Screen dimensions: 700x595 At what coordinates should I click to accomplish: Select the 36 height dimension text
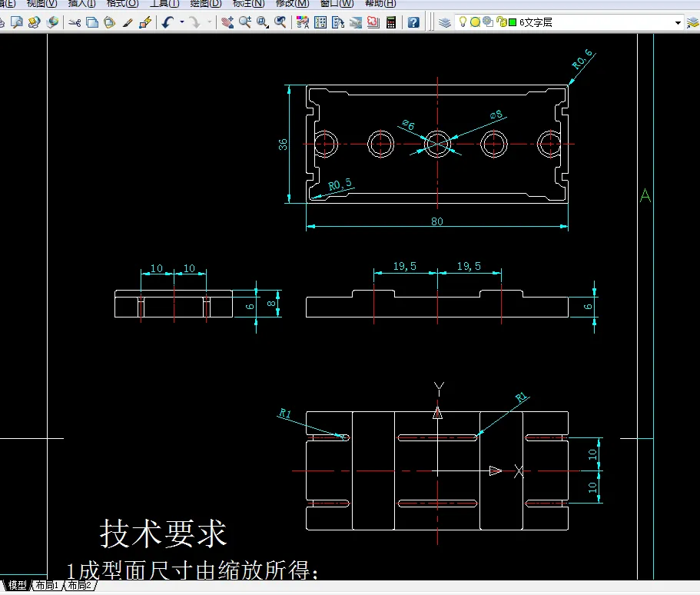[283, 145]
